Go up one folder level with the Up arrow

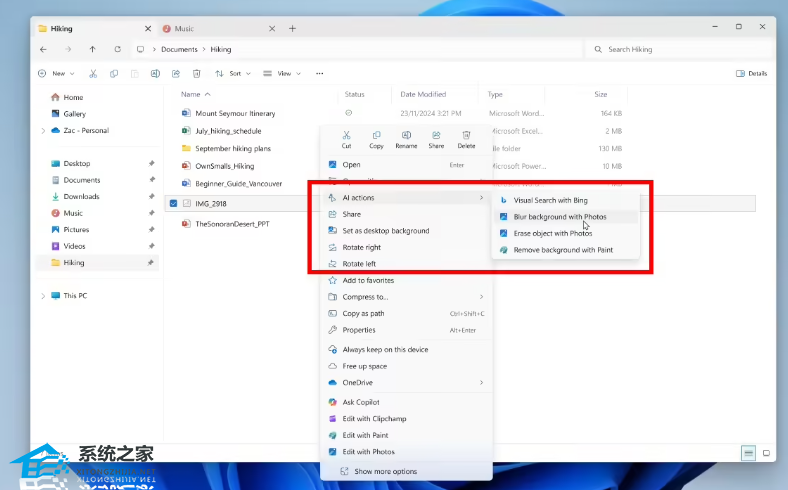point(93,49)
